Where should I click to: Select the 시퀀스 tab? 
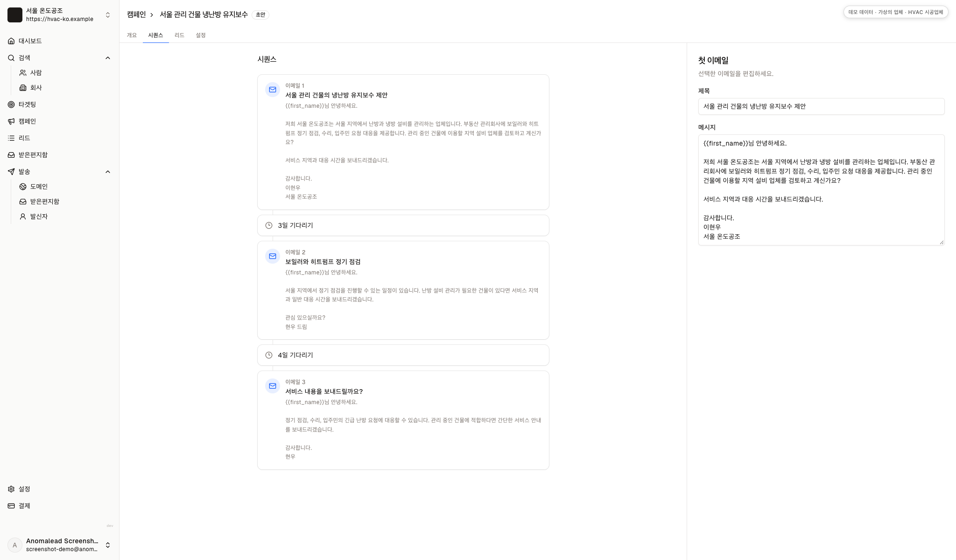[155, 35]
